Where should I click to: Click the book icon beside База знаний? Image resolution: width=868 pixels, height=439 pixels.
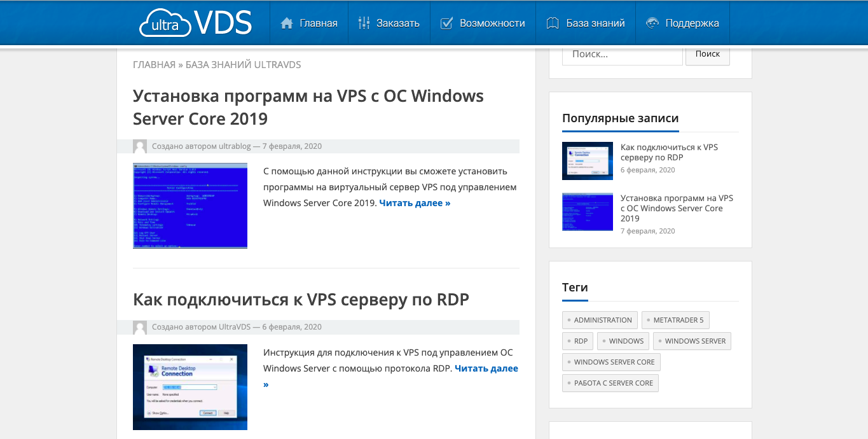click(553, 23)
